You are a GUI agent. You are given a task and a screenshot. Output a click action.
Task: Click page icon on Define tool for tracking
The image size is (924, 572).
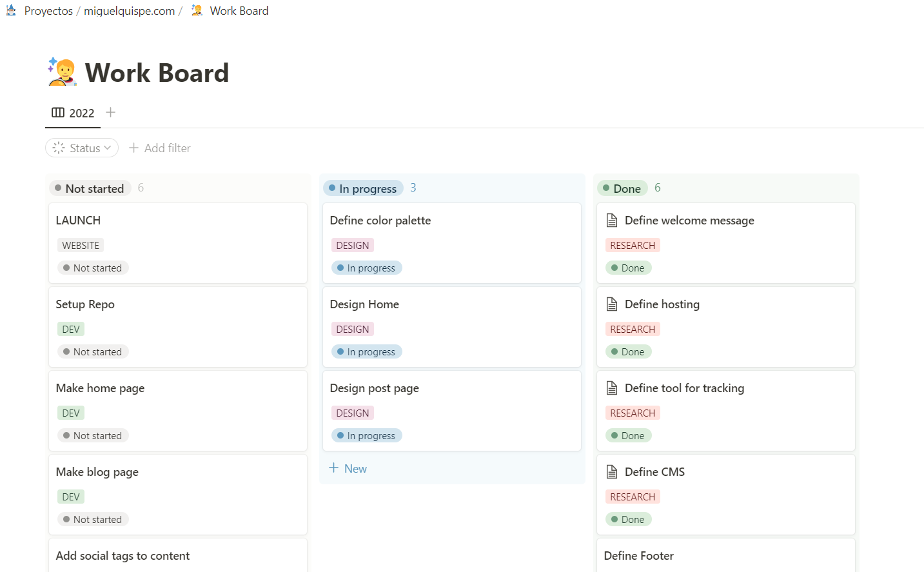pyautogui.click(x=612, y=388)
